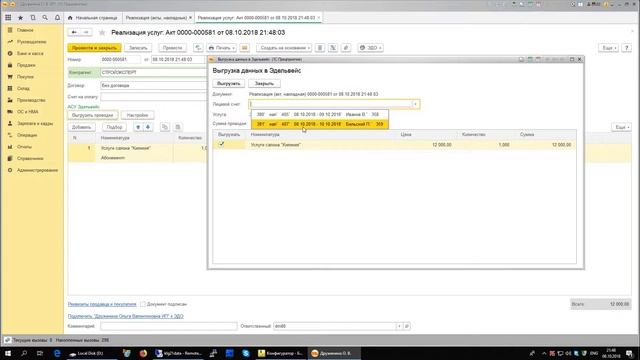Copy row icon in table toolbar
640x360 pixels.
click(x=164, y=127)
